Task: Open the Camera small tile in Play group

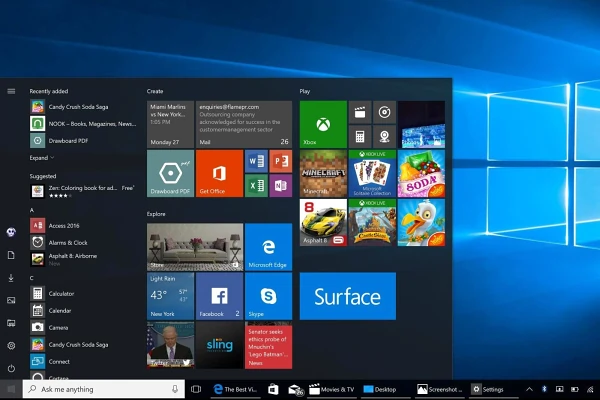Action: [x=384, y=137]
